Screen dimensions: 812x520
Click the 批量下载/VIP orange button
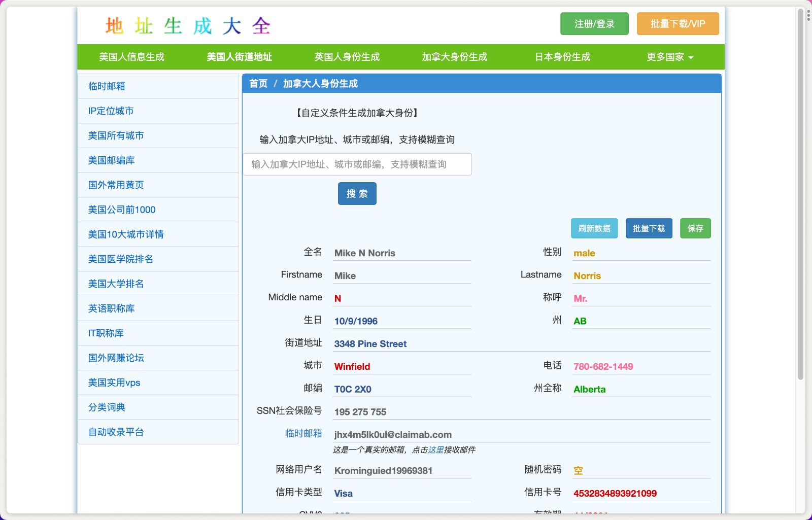[678, 24]
